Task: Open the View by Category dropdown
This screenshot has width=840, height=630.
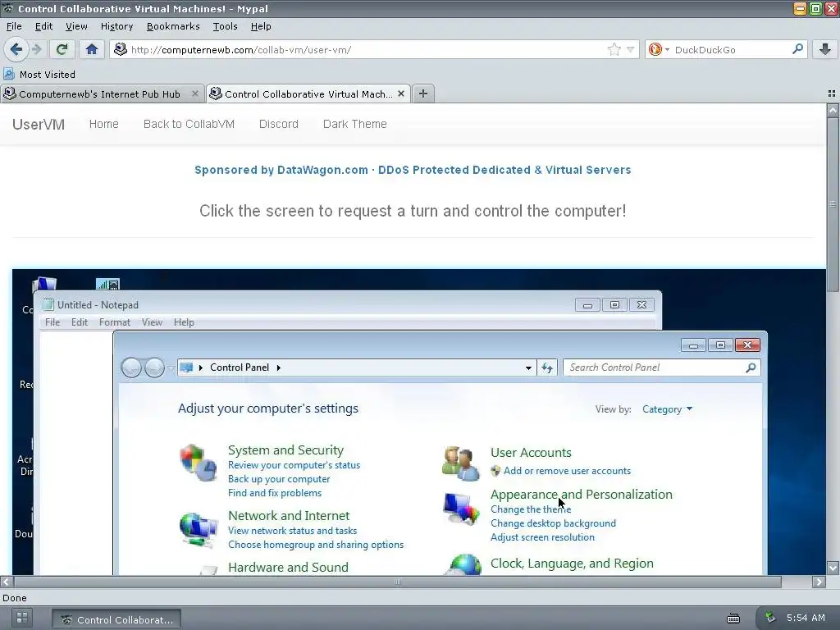Action: [x=667, y=409]
